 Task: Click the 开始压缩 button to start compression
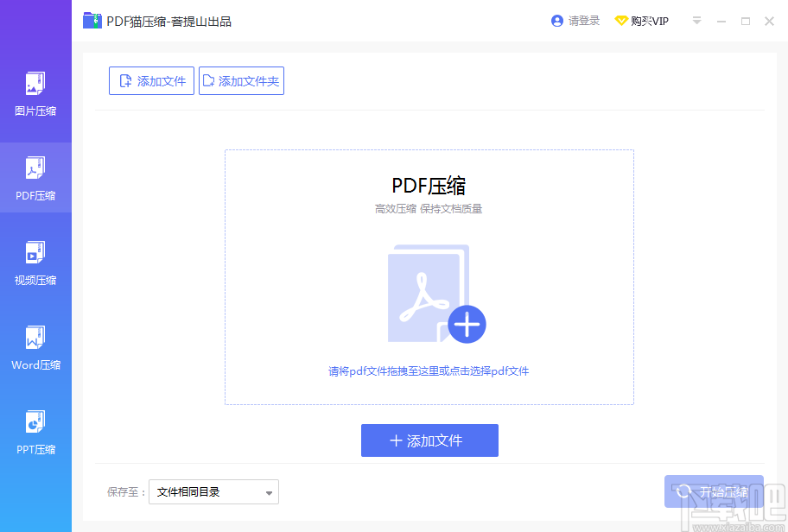(x=714, y=491)
